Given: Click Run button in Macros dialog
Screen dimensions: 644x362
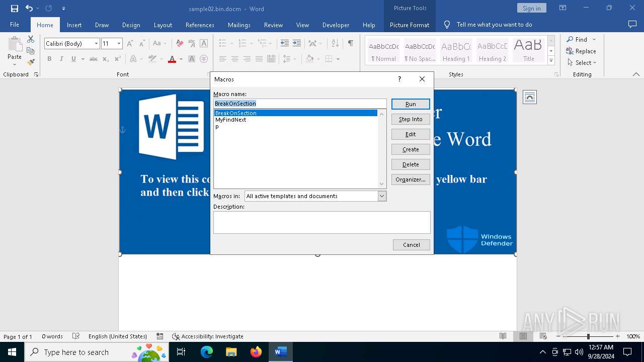Looking at the screenshot, I should 411,104.
